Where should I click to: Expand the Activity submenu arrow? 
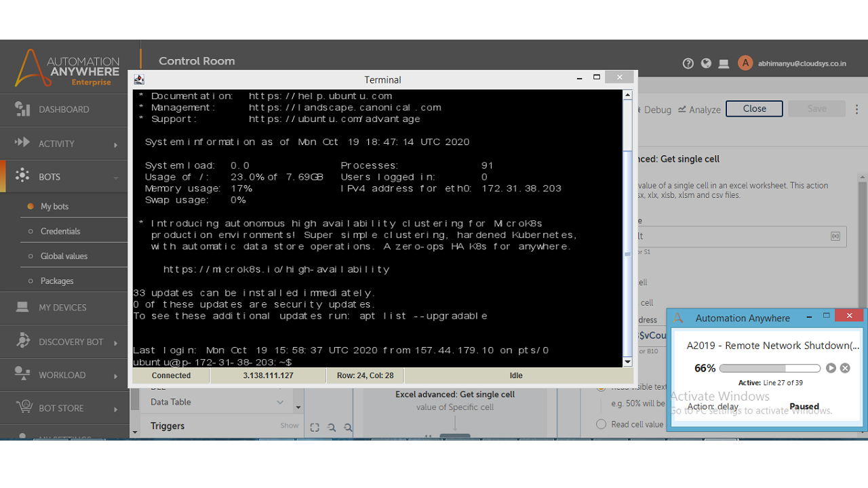(x=116, y=144)
